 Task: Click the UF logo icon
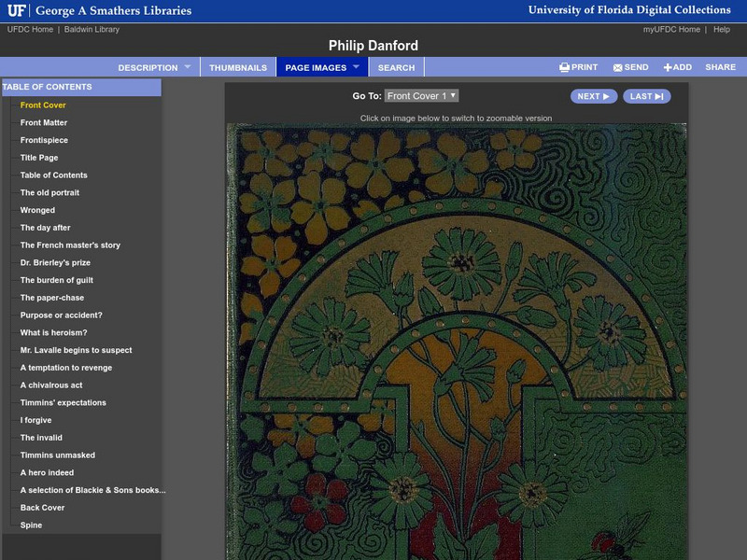click(x=17, y=11)
